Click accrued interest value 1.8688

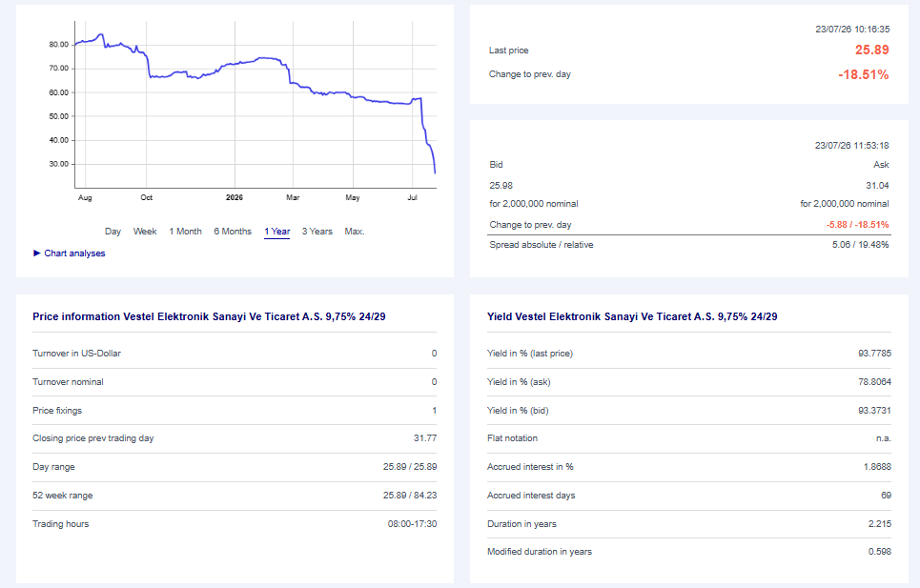pos(877,467)
